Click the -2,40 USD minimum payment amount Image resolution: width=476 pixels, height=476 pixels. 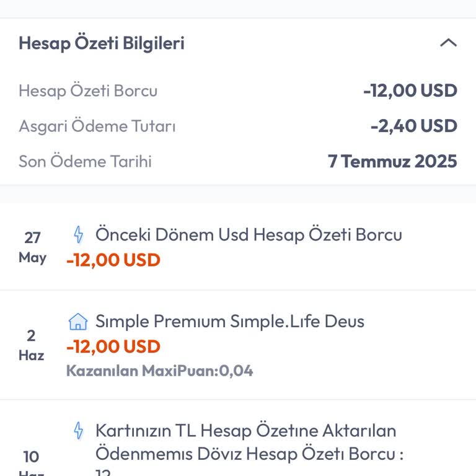(413, 126)
